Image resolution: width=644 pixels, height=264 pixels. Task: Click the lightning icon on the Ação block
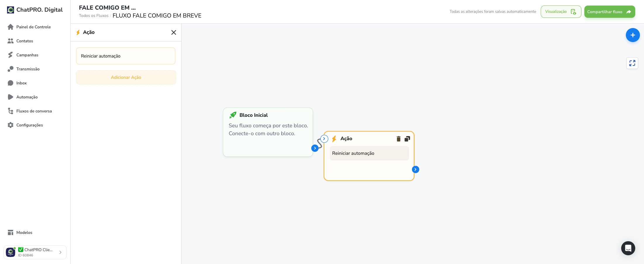(334, 139)
